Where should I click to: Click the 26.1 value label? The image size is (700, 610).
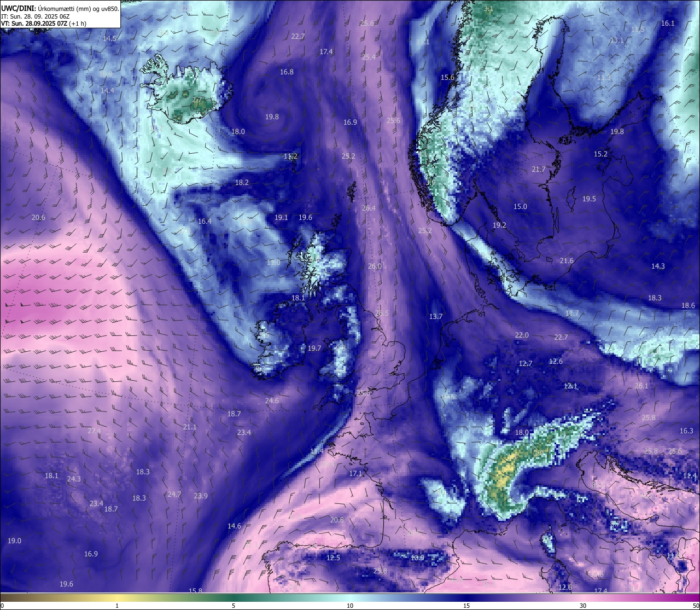[x=641, y=386]
